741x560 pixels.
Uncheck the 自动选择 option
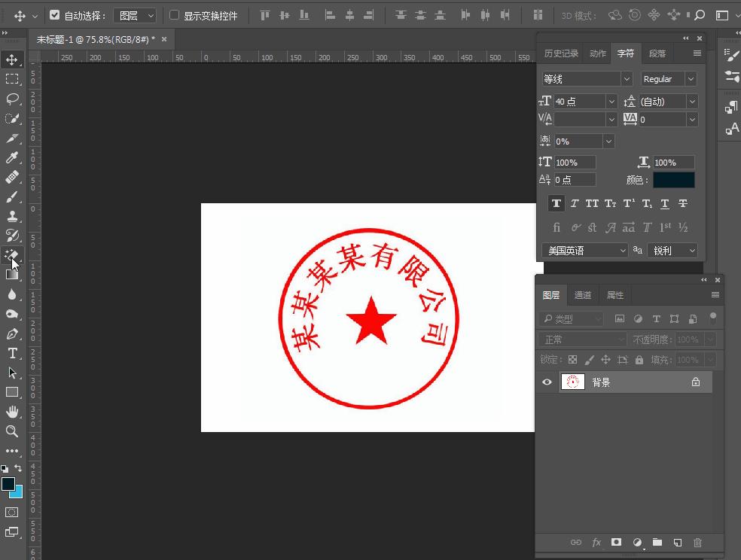[x=56, y=14]
